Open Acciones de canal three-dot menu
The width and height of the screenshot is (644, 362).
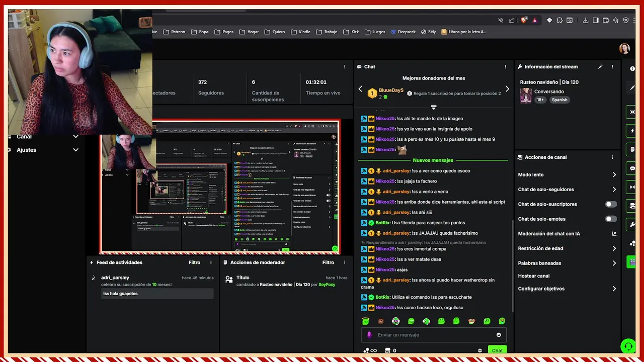coord(612,157)
